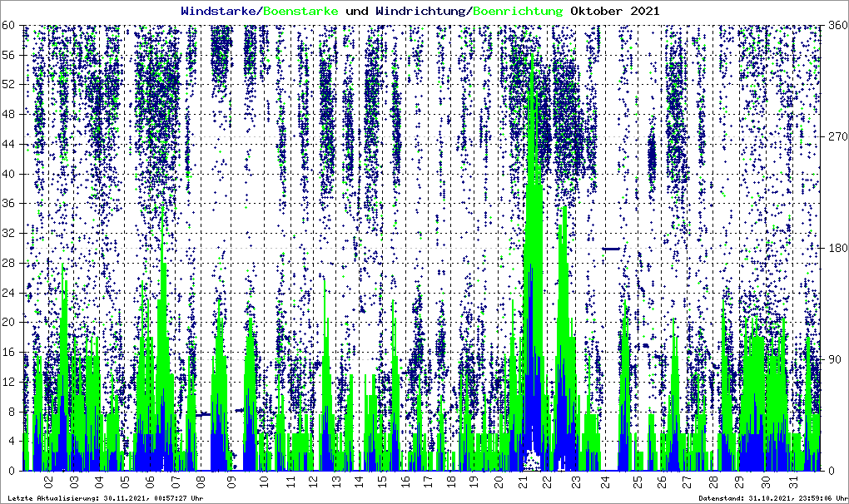Screen dimensions: 849x504
Task: Select day label 06 on date axis
Action: (150, 480)
